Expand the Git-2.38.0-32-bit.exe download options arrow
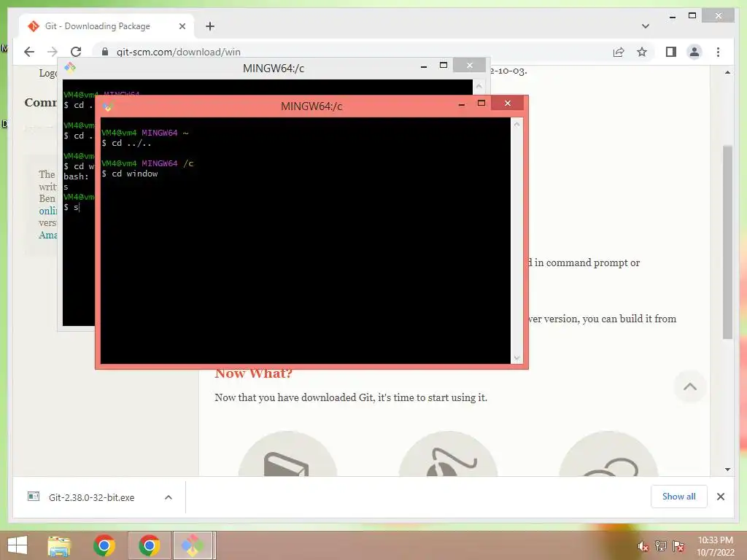The image size is (747, 560). (169, 497)
